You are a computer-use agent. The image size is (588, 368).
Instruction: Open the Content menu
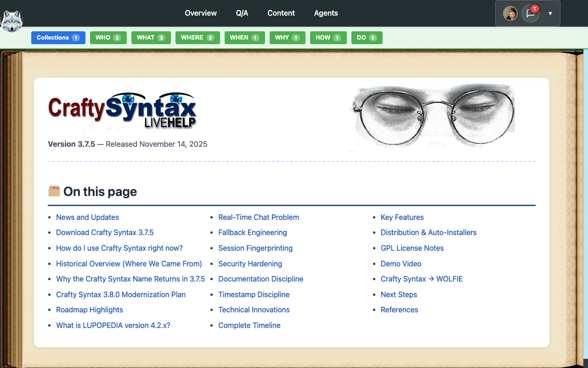click(281, 13)
